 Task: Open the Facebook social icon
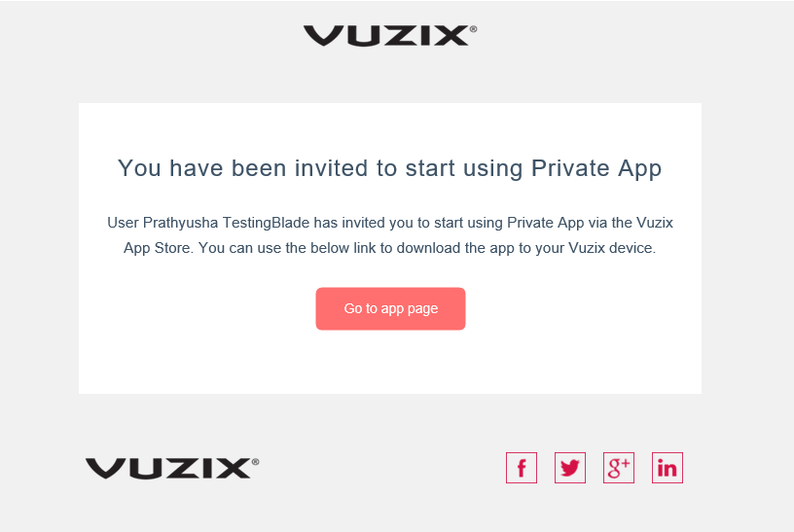pos(522,468)
